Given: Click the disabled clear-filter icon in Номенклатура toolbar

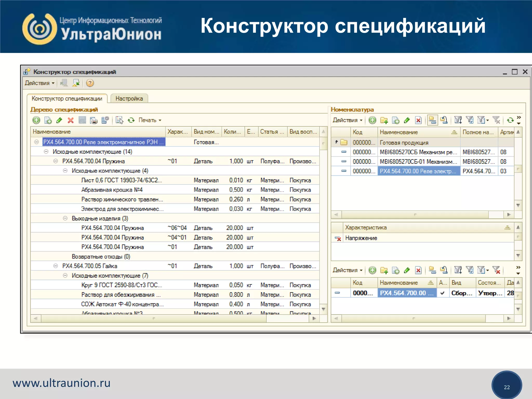Looking at the screenshot, I should point(496,120).
